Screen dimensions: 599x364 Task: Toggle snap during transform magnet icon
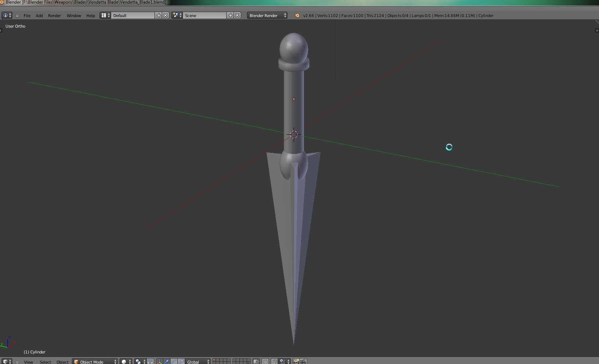coord(274,361)
